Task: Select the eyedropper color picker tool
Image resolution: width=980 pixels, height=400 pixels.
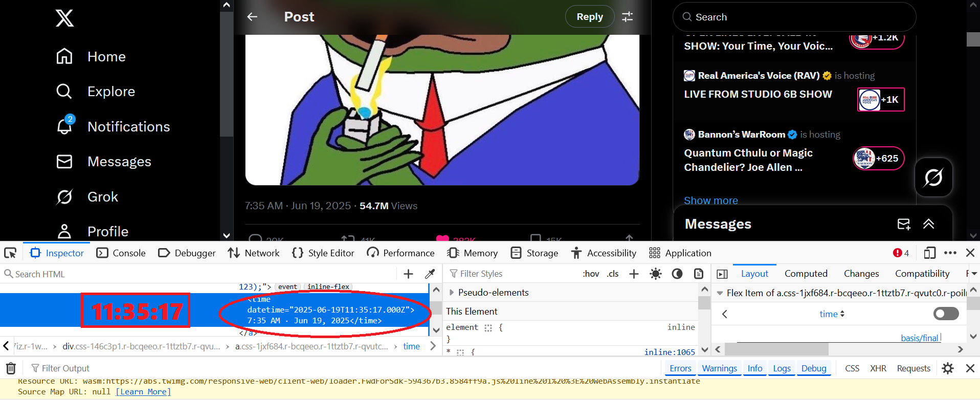Action: pyautogui.click(x=430, y=274)
